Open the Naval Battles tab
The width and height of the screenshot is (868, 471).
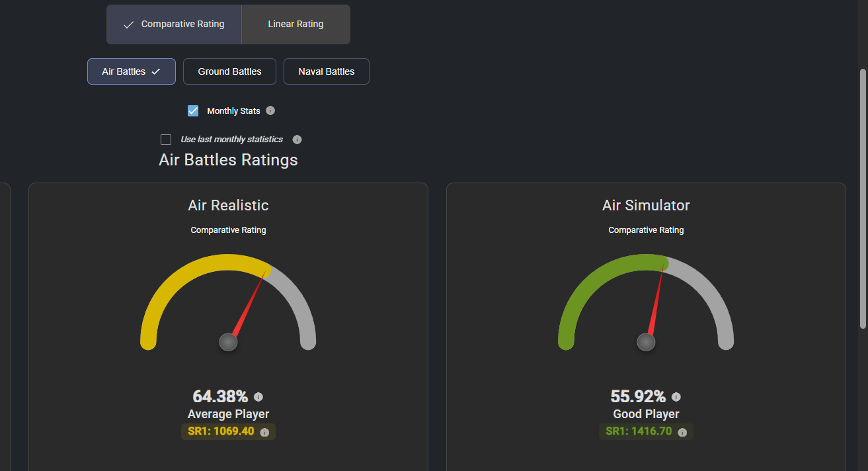coord(326,71)
